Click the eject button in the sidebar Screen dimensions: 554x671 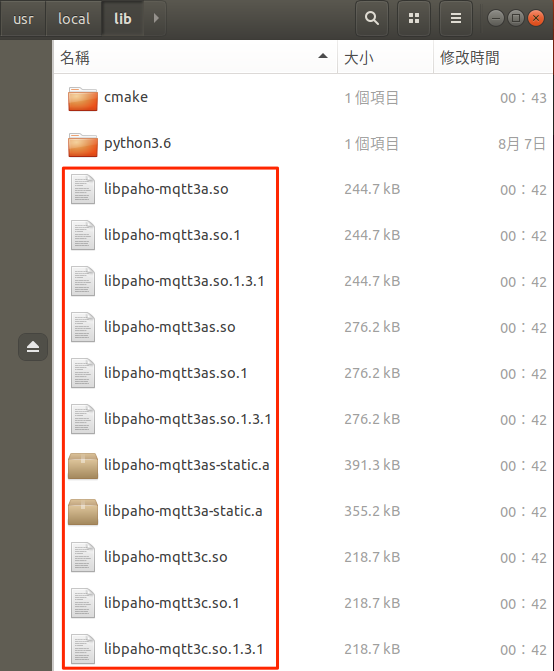tap(33, 347)
